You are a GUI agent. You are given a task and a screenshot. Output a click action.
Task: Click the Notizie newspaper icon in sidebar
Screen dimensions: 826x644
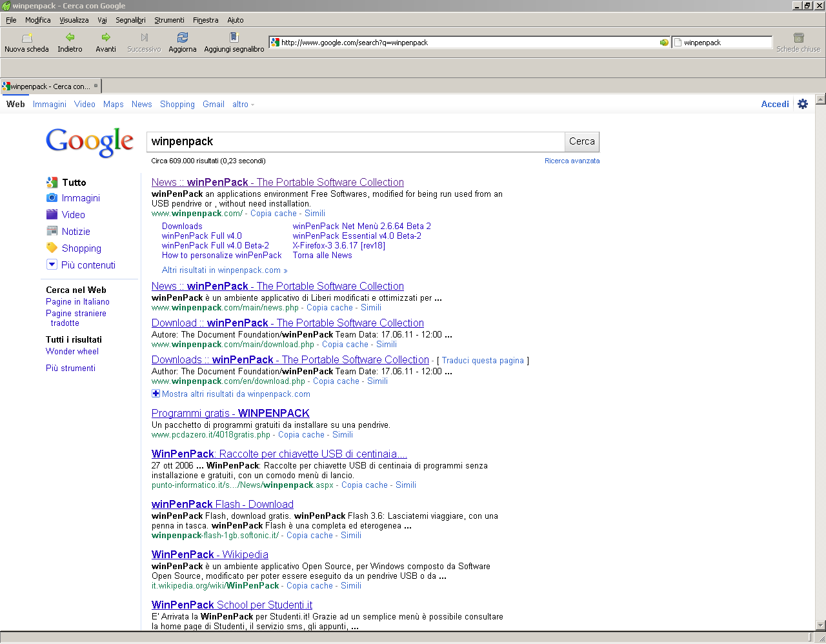point(52,231)
